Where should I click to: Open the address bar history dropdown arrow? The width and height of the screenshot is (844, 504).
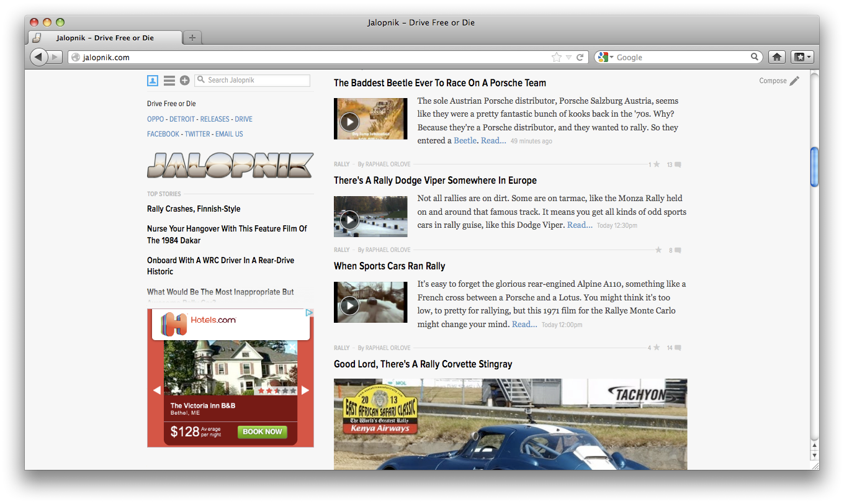click(568, 57)
